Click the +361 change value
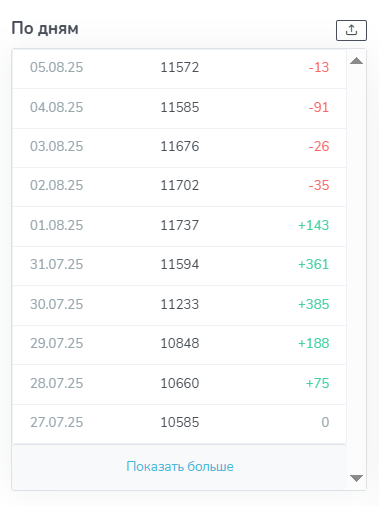The image size is (379, 506). click(313, 264)
